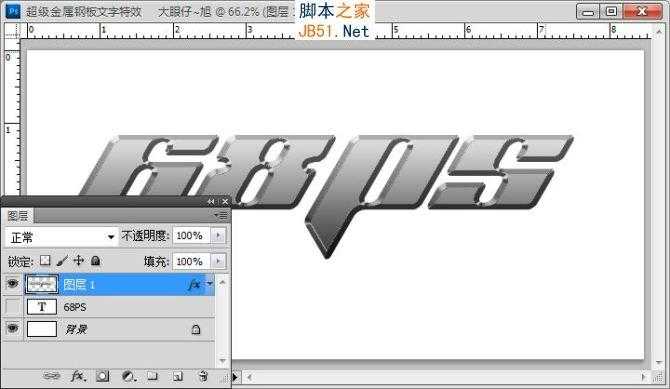Close the Layers panel with its x icon
The width and height of the screenshot is (670, 389).
click(225, 201)
